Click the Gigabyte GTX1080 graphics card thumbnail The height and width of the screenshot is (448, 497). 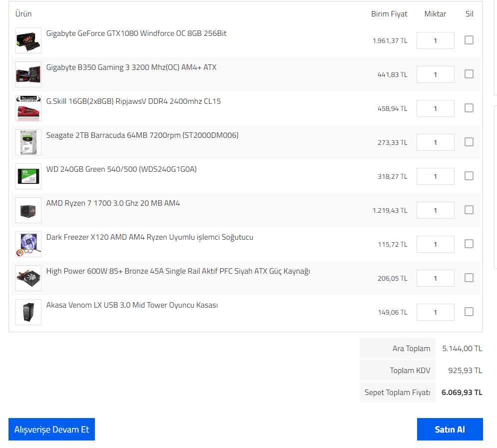pyautogui.click(x=28, y=40)
